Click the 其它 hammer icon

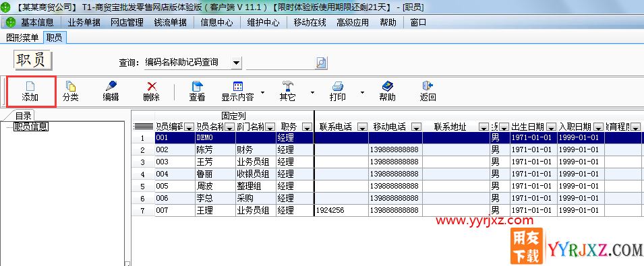287,86
